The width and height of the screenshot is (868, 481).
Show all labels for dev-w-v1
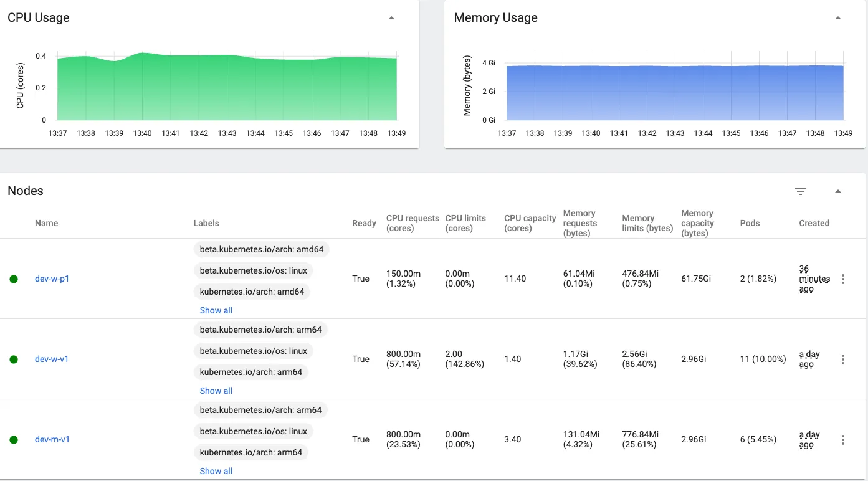point(216,391)
